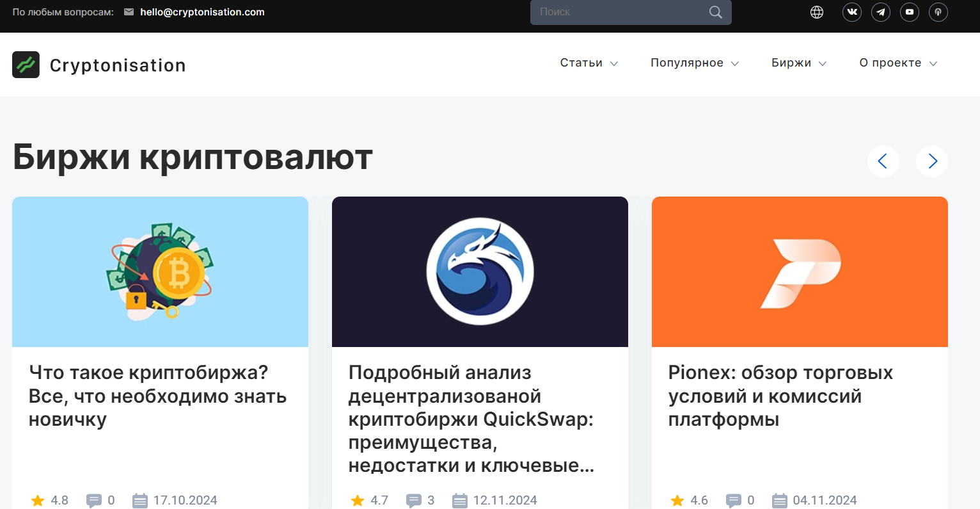Open QuickSwap analysis article title

pyautogui.click(x=471, y=419)
